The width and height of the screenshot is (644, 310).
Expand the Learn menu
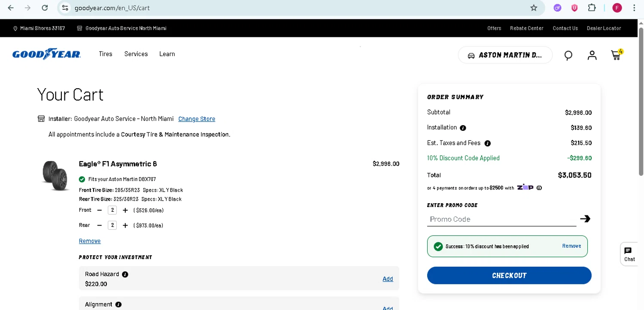coord(167,54)
